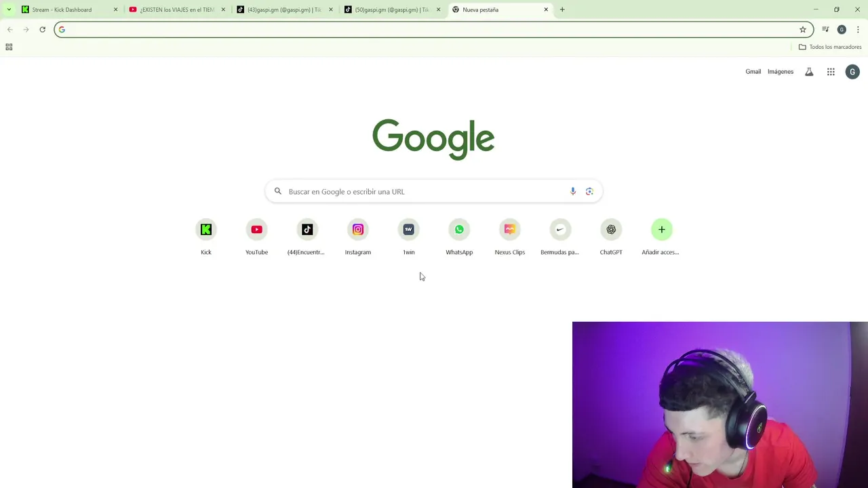The width and height of the screenshot is (868, 488).
Task: Close the (43)gaspi.gm tab
Action: pos(331,9)
